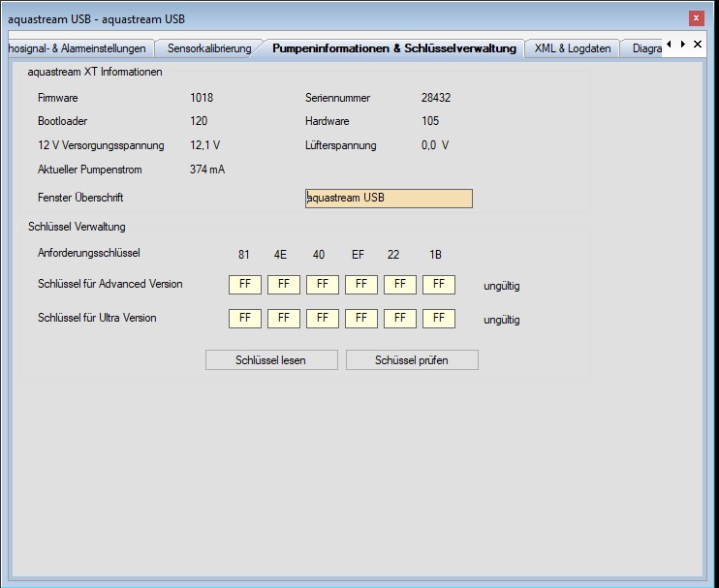The height and width of the screenshot is (588, 719).
Task: Open the XML & Logdaten tab
Action: [573, 48]
